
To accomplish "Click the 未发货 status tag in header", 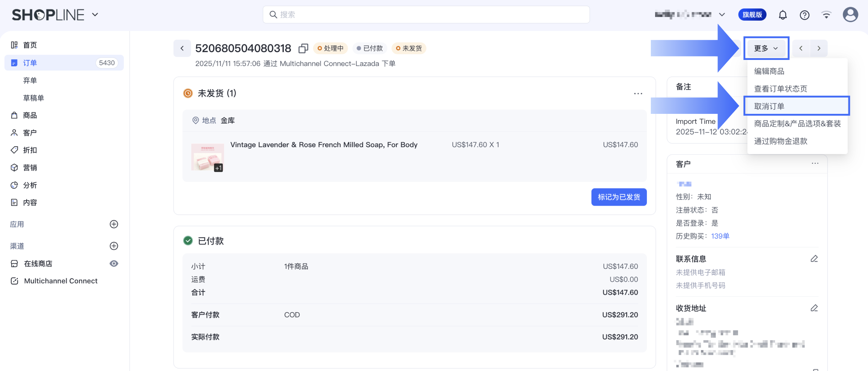I will pyautogui.click(x=409, y=48).
